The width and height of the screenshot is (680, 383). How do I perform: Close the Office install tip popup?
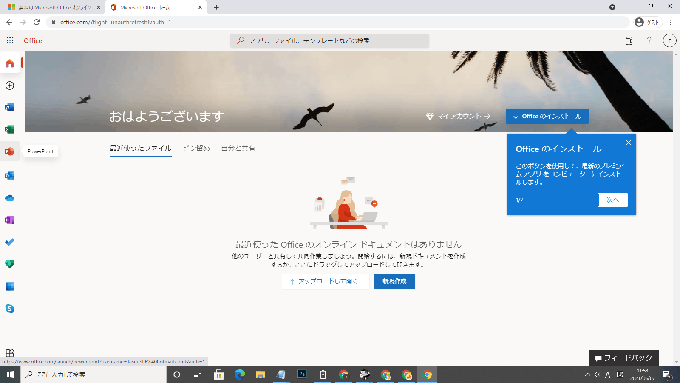pyautogui.click(x=628, y=142)
